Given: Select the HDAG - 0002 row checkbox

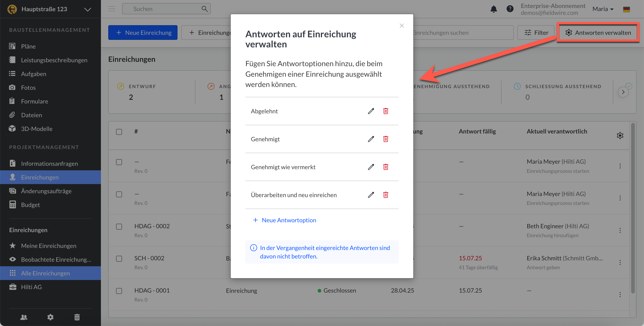Looking at the screenshot, I should click(x=119, y=226).
